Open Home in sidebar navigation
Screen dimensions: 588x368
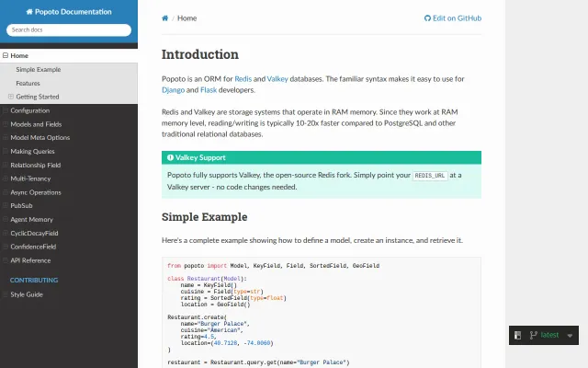(19, 55)
